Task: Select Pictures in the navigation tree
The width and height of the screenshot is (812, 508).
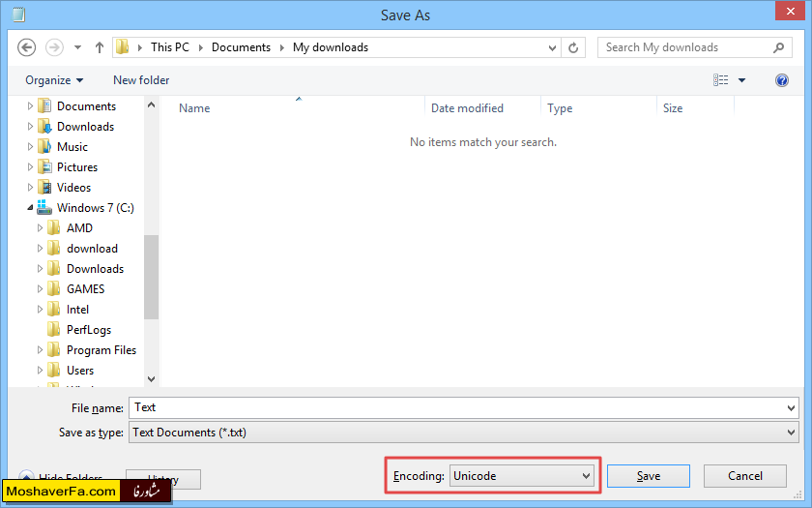Action: [76, 166]
